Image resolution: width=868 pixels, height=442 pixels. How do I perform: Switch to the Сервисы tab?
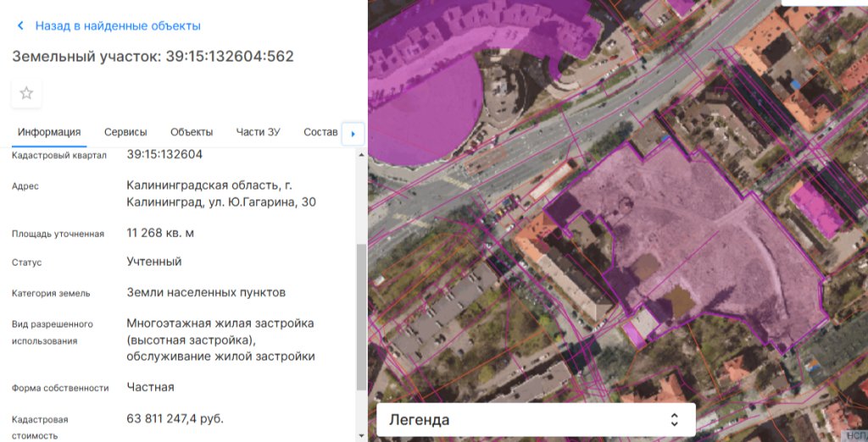[125, 132]
